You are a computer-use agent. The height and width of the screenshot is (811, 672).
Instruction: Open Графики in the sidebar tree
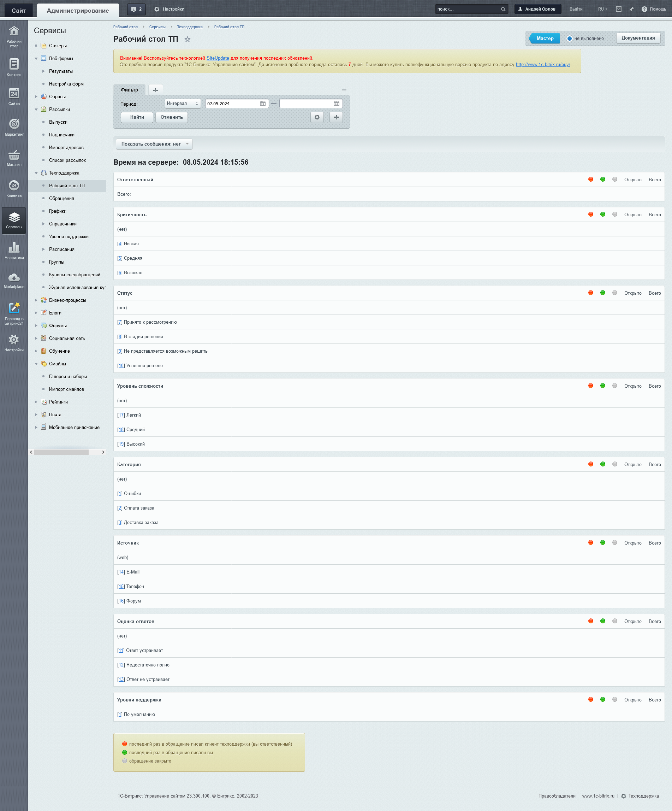click(x=58, y=211)
